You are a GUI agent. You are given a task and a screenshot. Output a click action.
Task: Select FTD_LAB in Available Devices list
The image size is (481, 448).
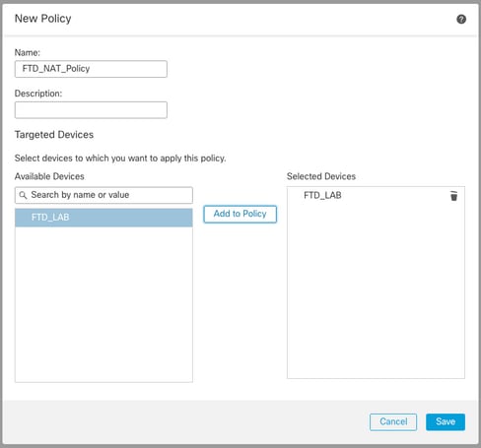(103, 218)
